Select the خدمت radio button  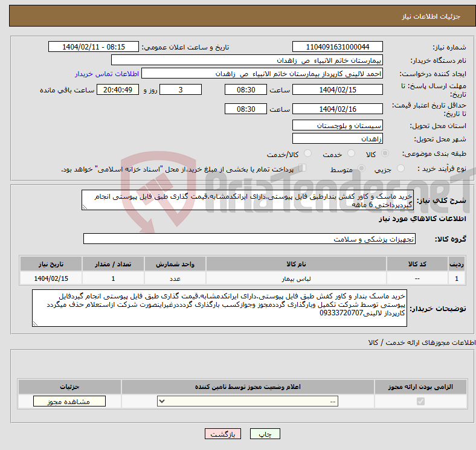pyautogui.click(x=351, y=153)
